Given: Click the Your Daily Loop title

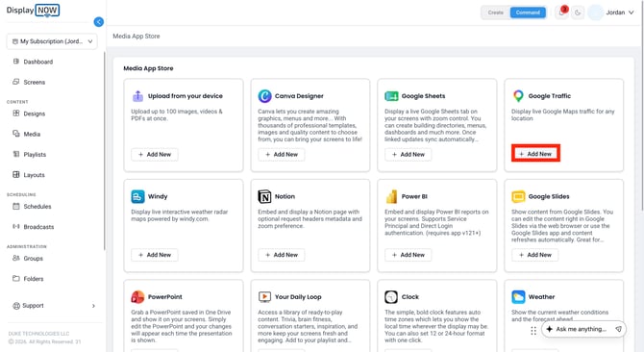Looking at the screenshot, I should click(x=298, y=297).
